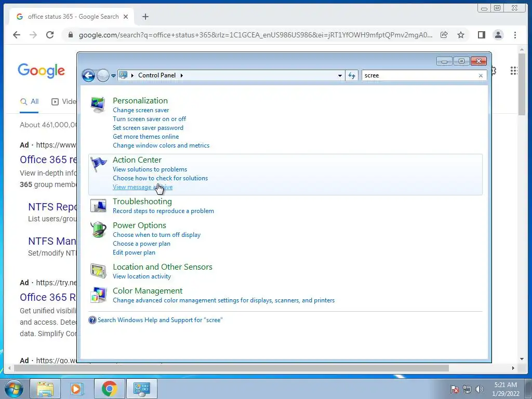Search Windows Help and Support for scree
This screenshot has height=399, width=532.
coord(160,320)
